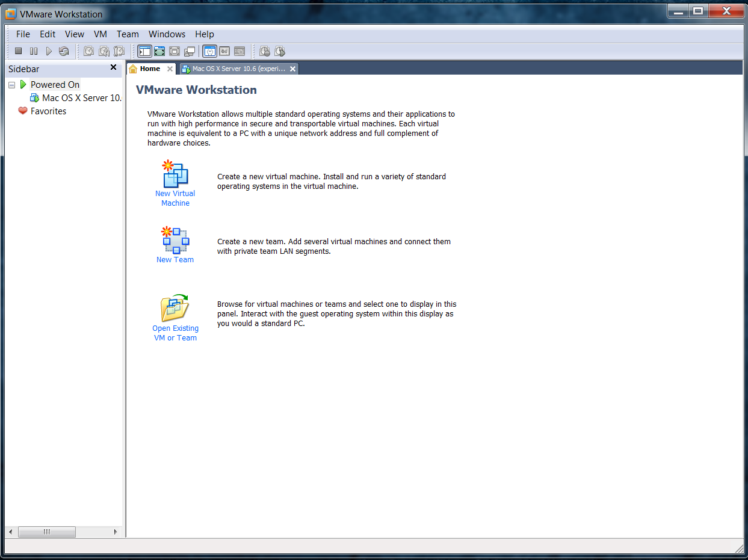Click the Manage Snapshots wrench toolbar icon

pyautogui.click(x=119, y=51)
